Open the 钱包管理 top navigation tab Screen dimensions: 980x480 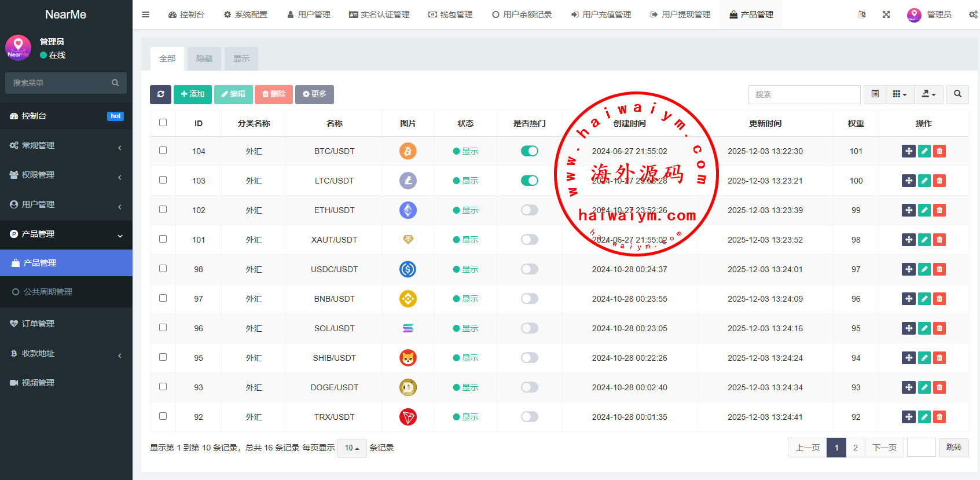coord(450,14)
